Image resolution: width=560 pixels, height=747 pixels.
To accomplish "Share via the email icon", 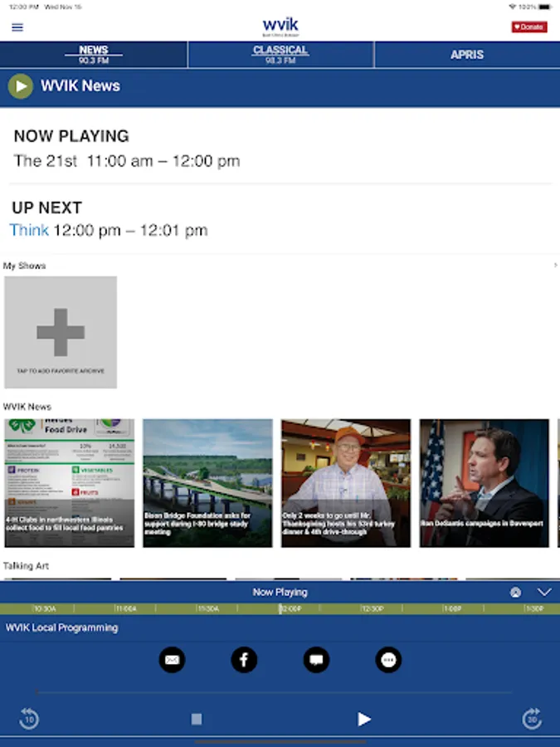I will tap(172, 660).
